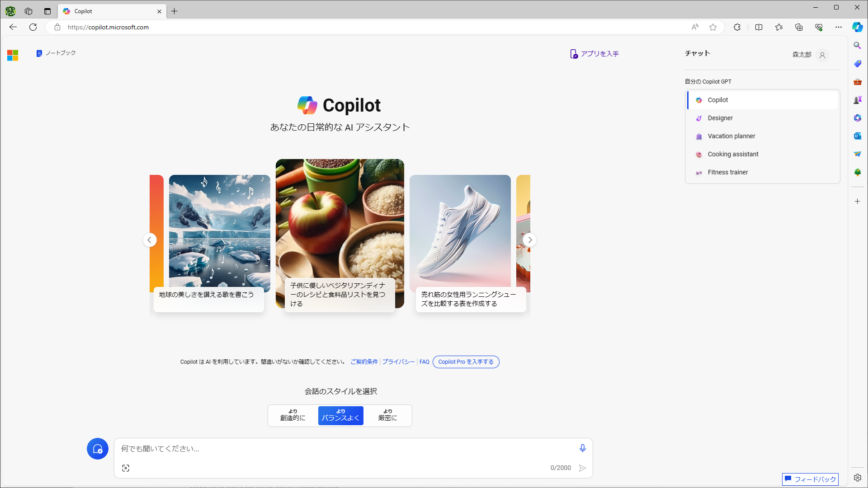
Task: Click the Microsoft logo in the top-left corner
Action: click(12, 55)
